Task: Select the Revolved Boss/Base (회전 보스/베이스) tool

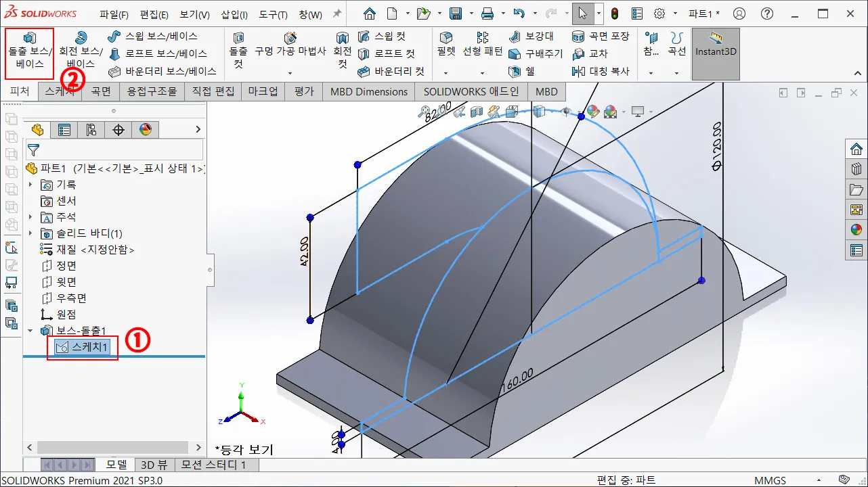Action: pos(80,51)
